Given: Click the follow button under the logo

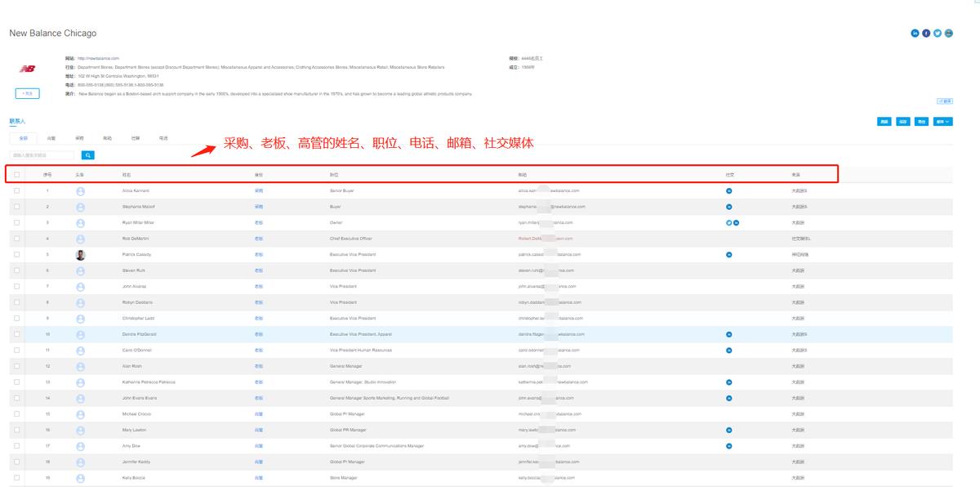Looking at the screenshot, I should (27, 94).
